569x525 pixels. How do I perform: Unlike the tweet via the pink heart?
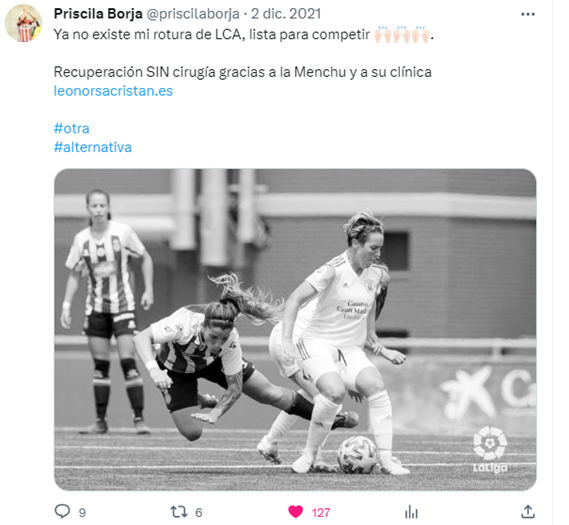click(295, 512)
